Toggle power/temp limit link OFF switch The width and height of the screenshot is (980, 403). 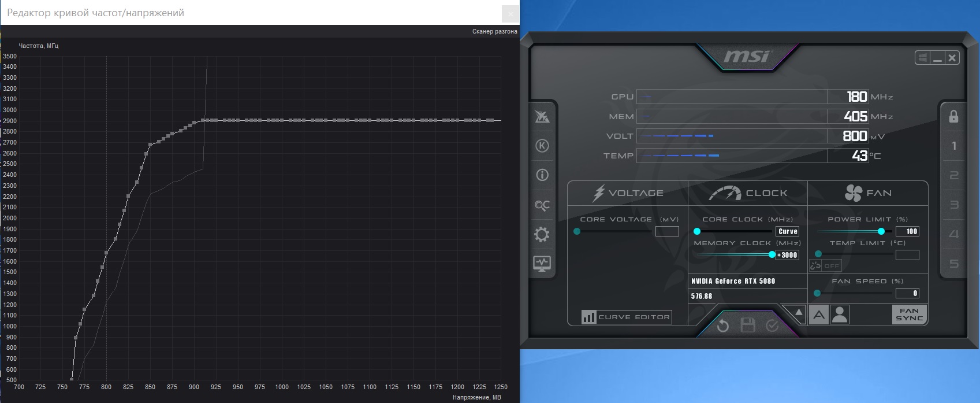point(826,265)
